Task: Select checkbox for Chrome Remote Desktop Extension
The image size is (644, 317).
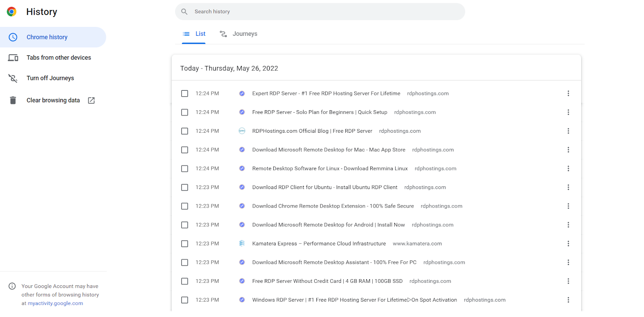Action: (x=185, y=206)
